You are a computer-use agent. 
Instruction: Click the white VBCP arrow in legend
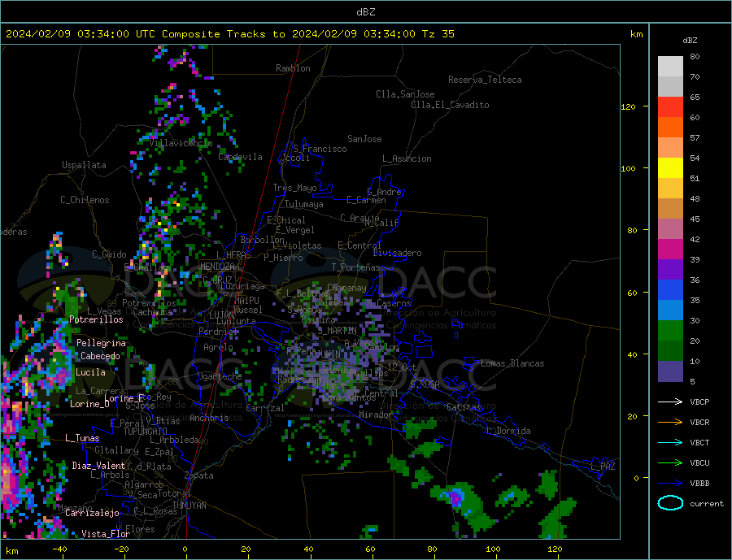pos(670,402)
